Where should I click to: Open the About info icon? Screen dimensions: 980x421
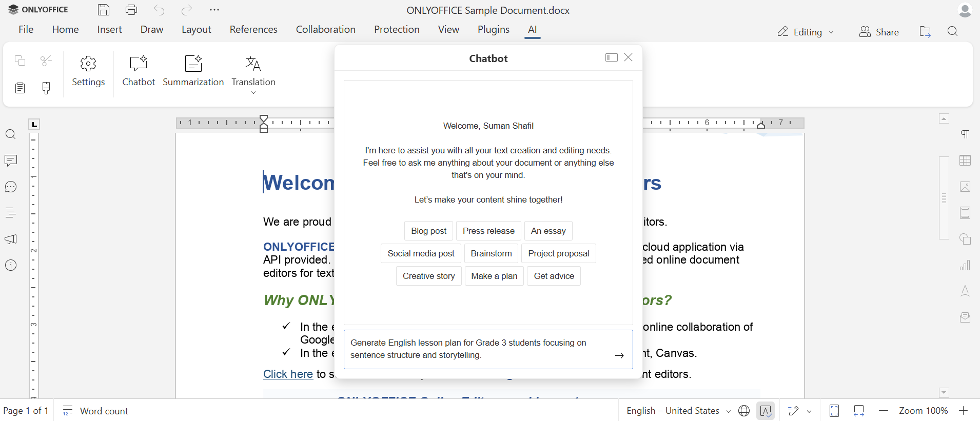point(11,265)
